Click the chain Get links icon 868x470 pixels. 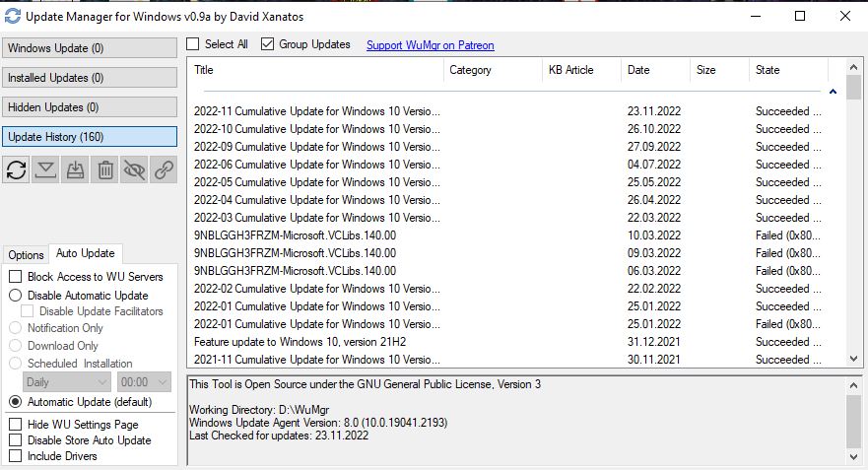tap(164, 169)
